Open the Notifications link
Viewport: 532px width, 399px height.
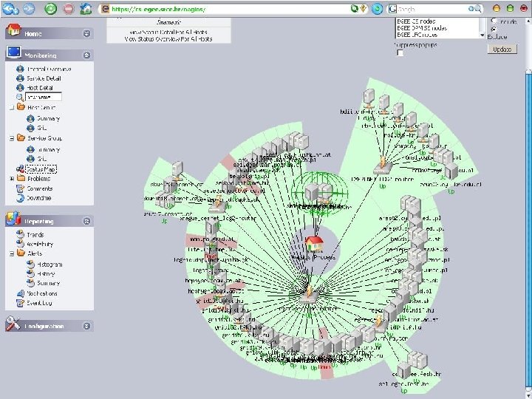(x=42, y=293)
